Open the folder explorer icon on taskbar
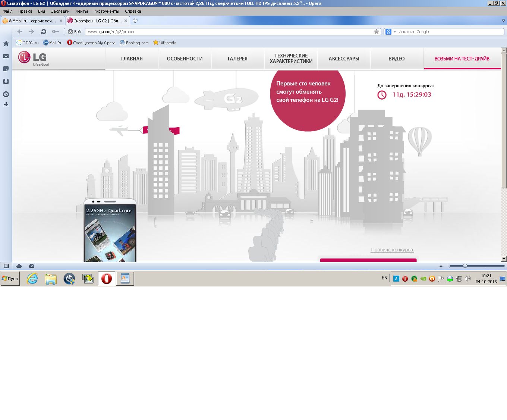The width and height of the screenshot is (507, 420). click(51, 278)
